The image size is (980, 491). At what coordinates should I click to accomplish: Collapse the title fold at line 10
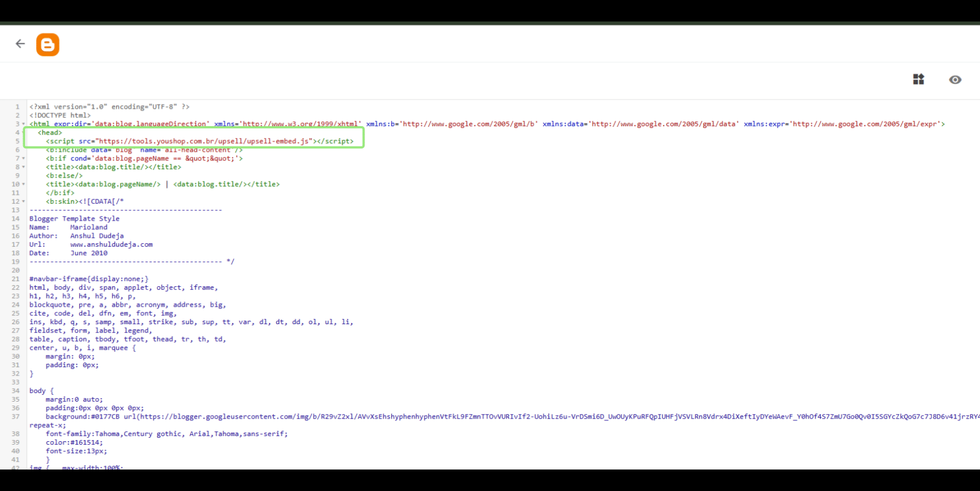pos(23,184)
